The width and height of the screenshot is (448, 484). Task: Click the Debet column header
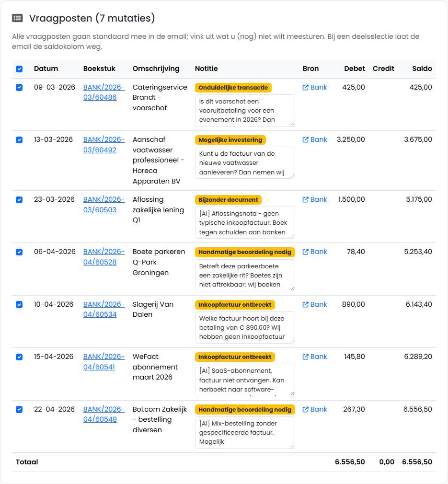tap(355, 69)
